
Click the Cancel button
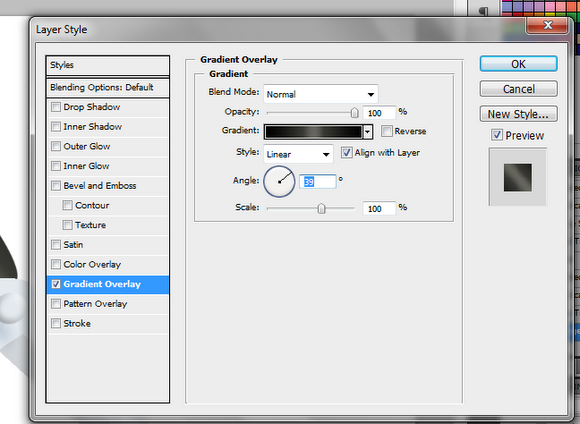tap(518, 89)
